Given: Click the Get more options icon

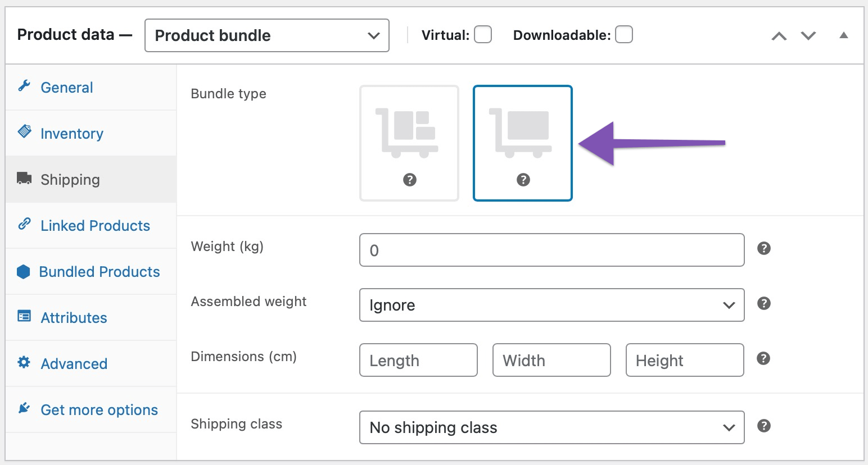Looking at the screenshot, I should click(23, 408).
